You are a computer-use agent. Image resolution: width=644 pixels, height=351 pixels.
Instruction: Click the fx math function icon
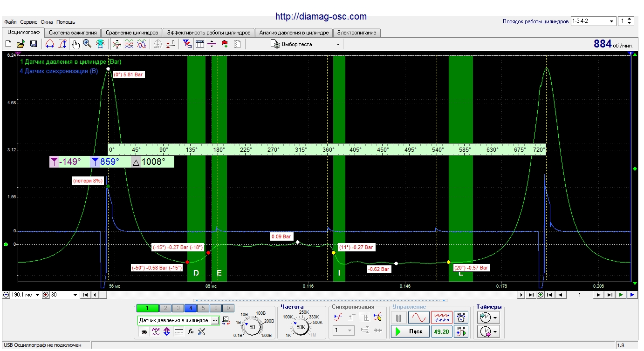pos(191,331)
